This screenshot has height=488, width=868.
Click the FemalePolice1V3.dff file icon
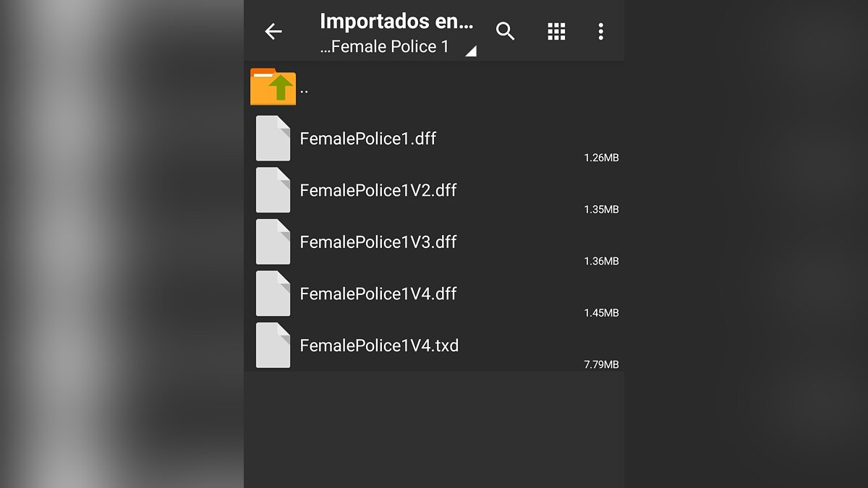tap(273, 241)
